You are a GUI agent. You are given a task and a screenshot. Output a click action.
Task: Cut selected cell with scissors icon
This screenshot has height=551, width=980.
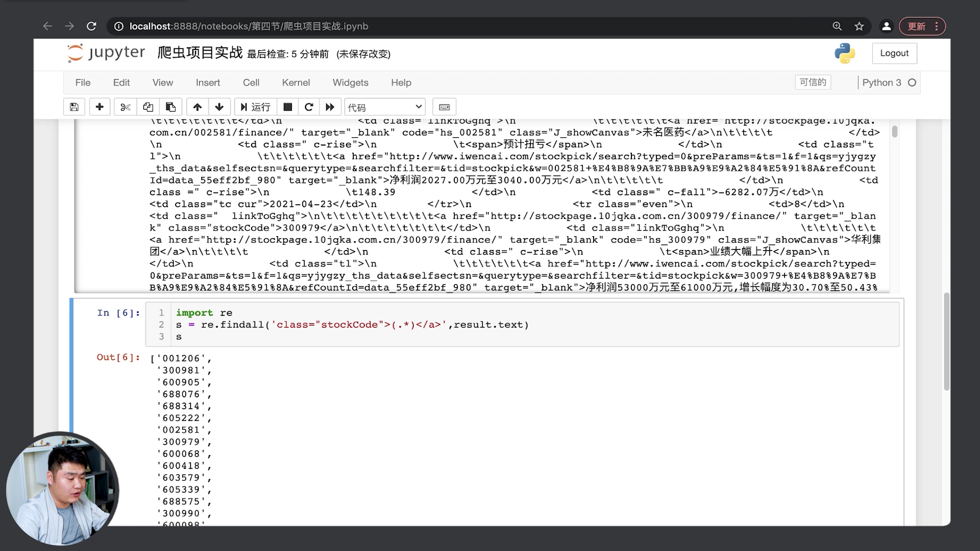coord(125,107)
